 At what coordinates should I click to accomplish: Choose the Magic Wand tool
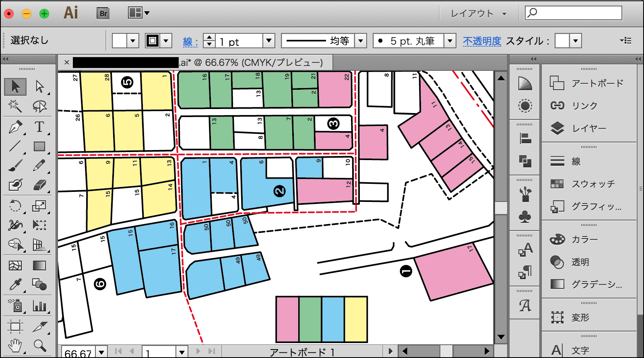[15, 106]
